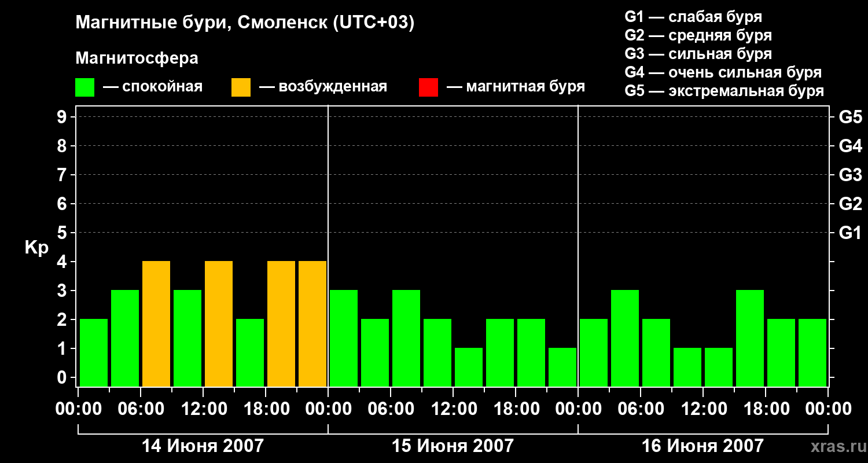Click the G1 right-axis tick label

coord(851,233)
